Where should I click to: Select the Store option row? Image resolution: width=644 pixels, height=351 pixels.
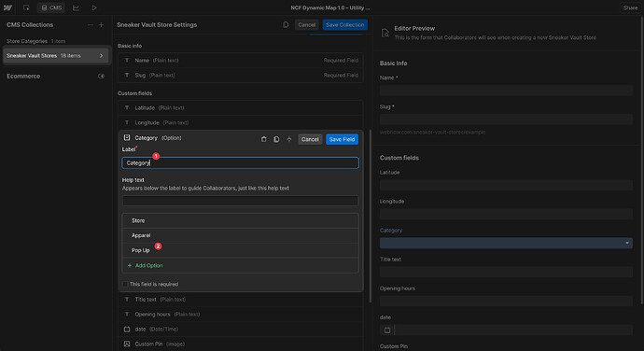point(240,220)
